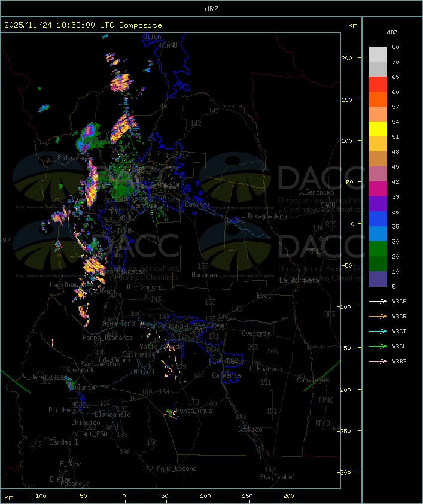The height and width of the screenshot is (504, 423).
Task: Click the orange VBCR arrow icon
Action: [x=378, y=316]
